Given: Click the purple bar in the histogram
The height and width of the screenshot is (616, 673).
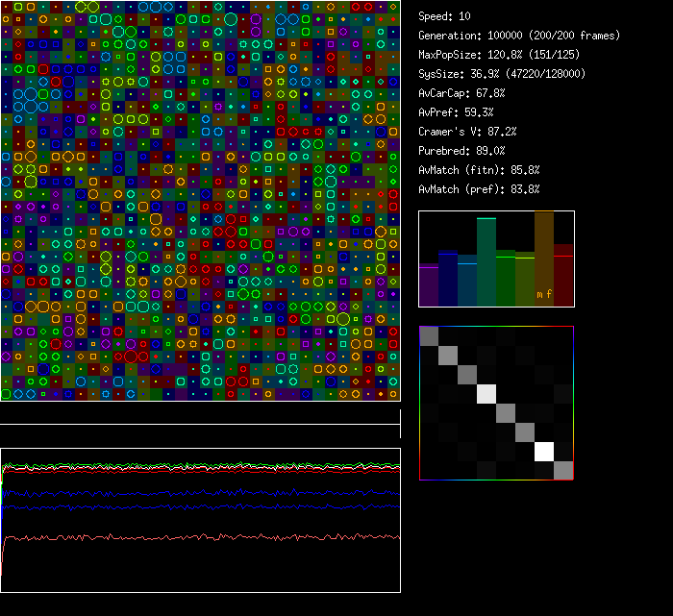Looking at the screenshot, I should pyautogui.click(x=429, y=286).
